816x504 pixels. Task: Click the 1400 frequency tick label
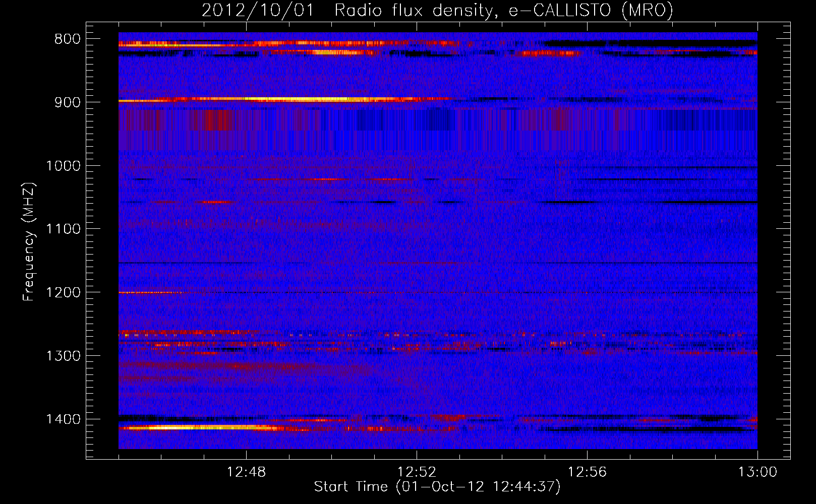64,419
